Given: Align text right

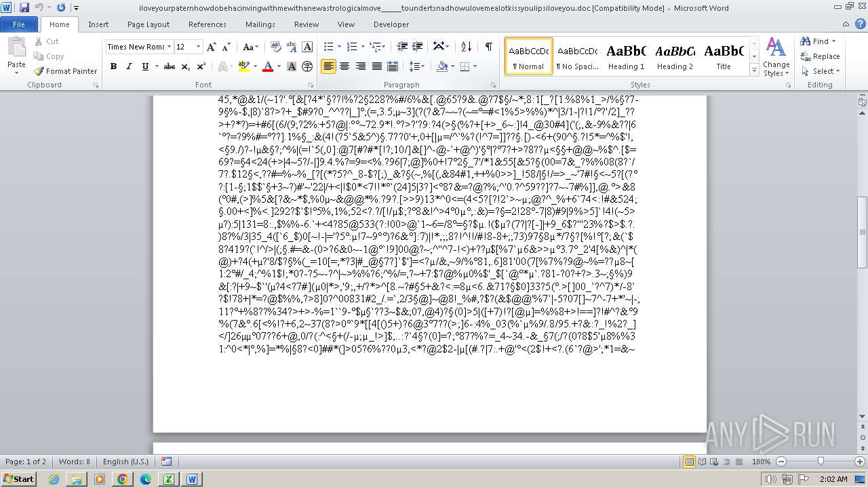Looking at the screenshot, I should (361, 66).
